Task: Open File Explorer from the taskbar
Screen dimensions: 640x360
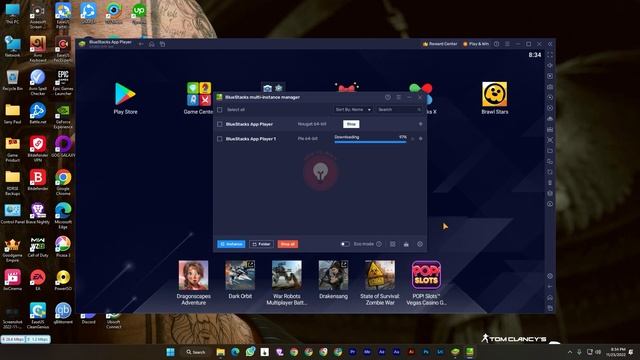Action: [220, 352]
